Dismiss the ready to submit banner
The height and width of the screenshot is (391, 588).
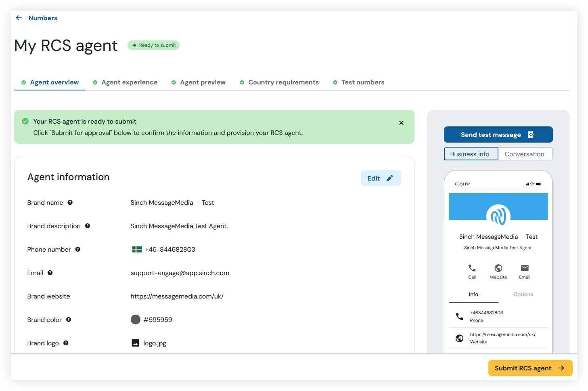click(401, 123)
